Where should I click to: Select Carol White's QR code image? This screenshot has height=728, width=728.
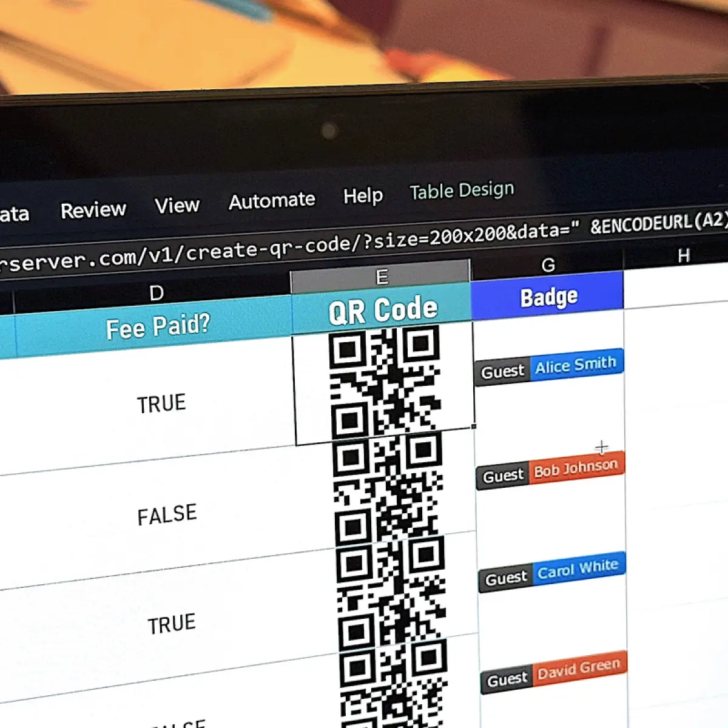392,591
